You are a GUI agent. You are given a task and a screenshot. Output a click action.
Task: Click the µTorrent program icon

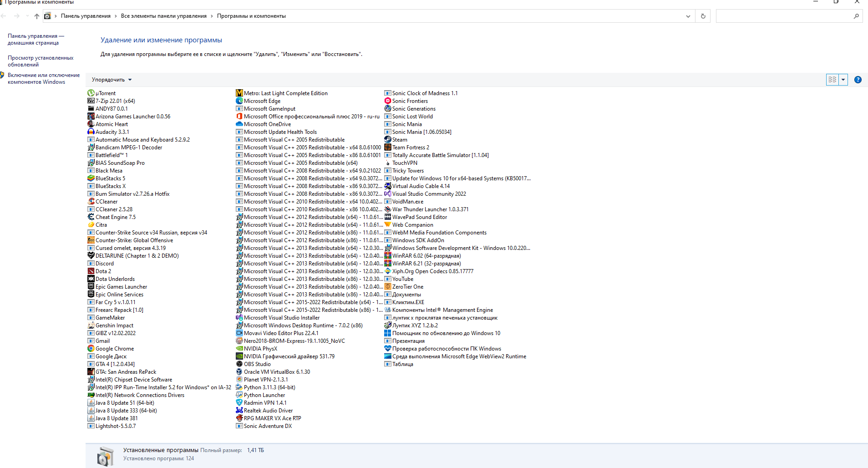[x=91, y=93]
